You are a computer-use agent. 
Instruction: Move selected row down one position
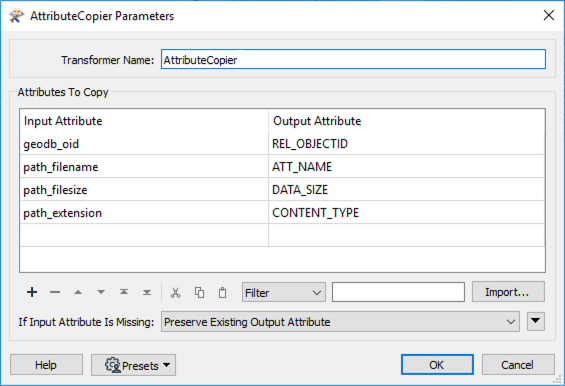pos(101,292)
